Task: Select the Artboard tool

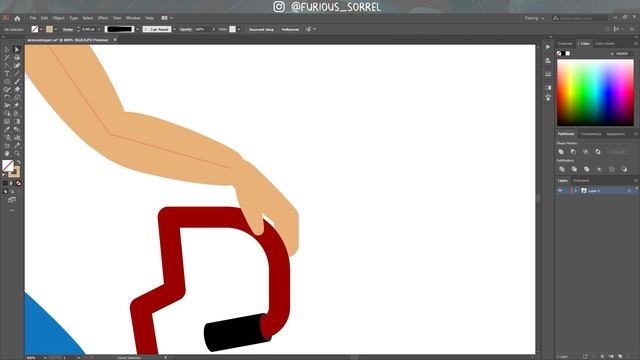Action: pyautogui.click(x=7, y=145)
